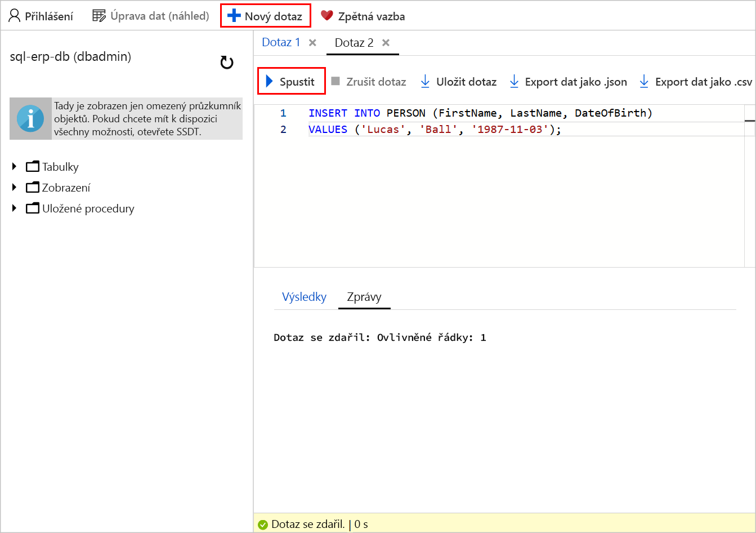Close the Dotaz 1 tab
Viewport: 756px width, 533px height.
(313, 42)
